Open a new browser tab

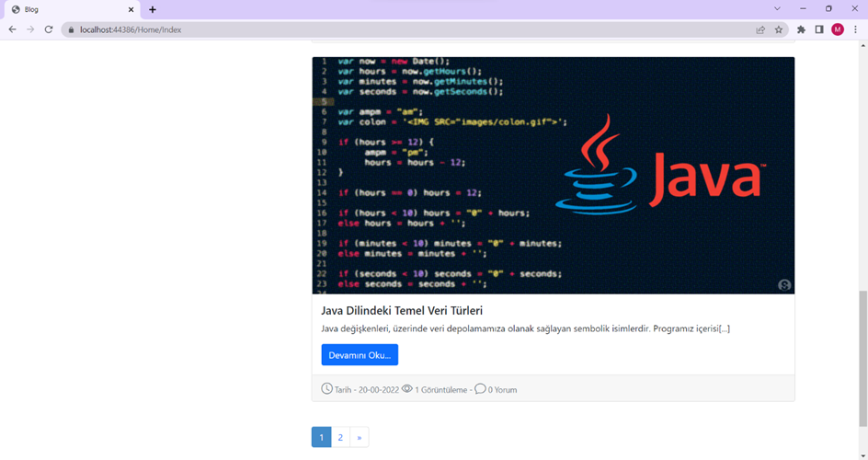click(153, 9)
